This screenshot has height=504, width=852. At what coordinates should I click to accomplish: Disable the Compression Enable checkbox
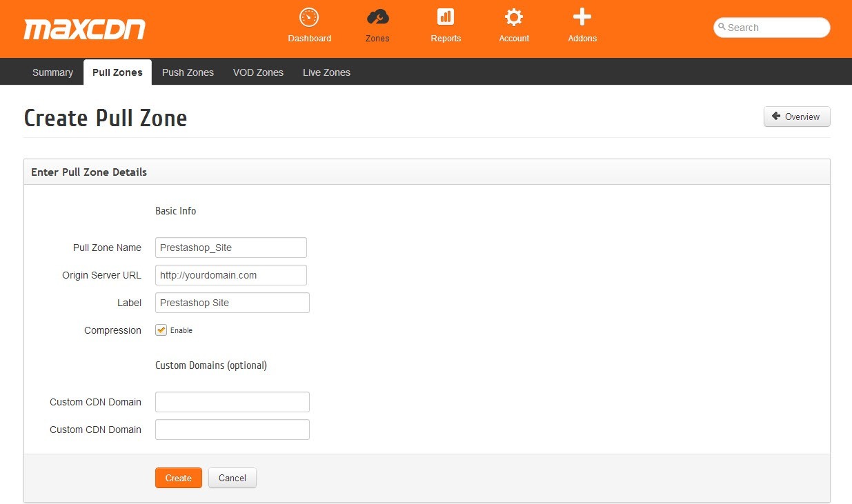pyautogui.click(x=161, y=330)
